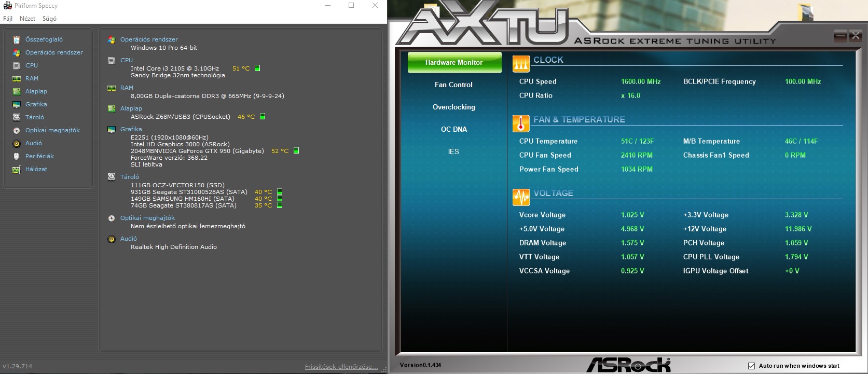Click the CLOCK section icon in AXTU
868x374 pixels.
[x=521, y=63]
